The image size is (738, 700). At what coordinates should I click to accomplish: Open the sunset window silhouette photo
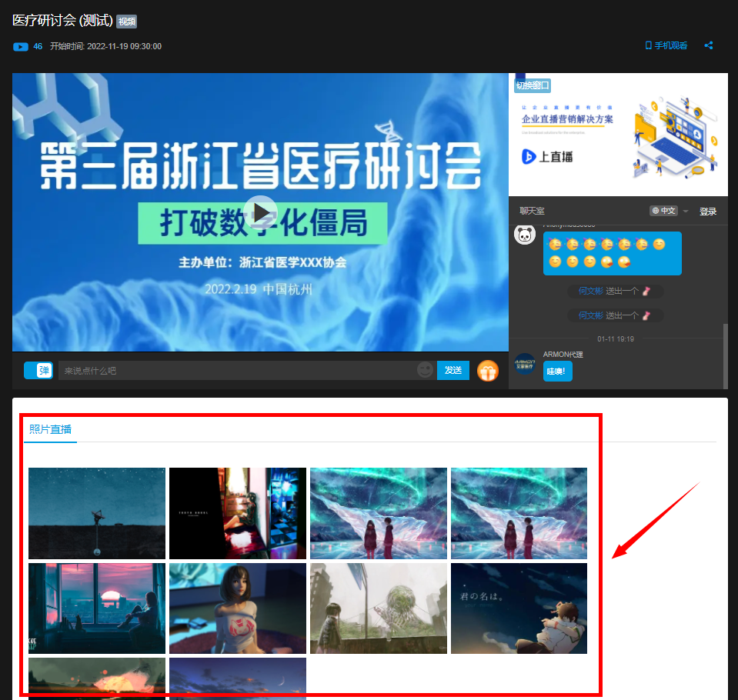click(x=97, y=608)
